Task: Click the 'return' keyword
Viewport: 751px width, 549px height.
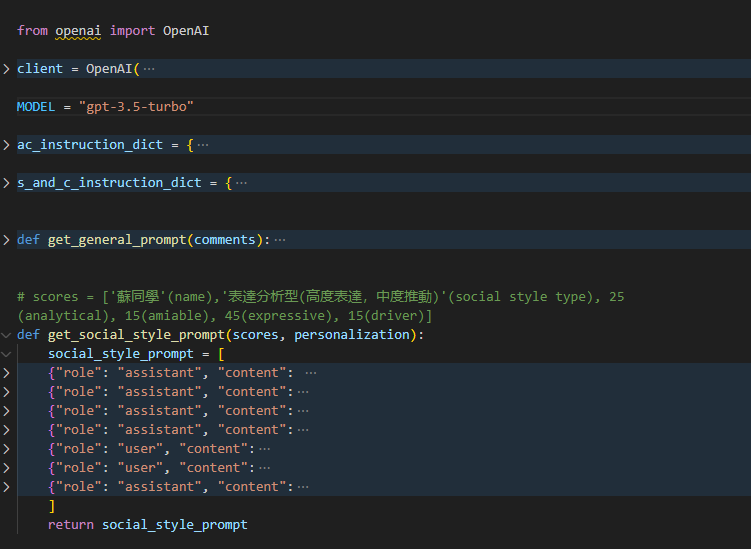Action: point(71,525)
